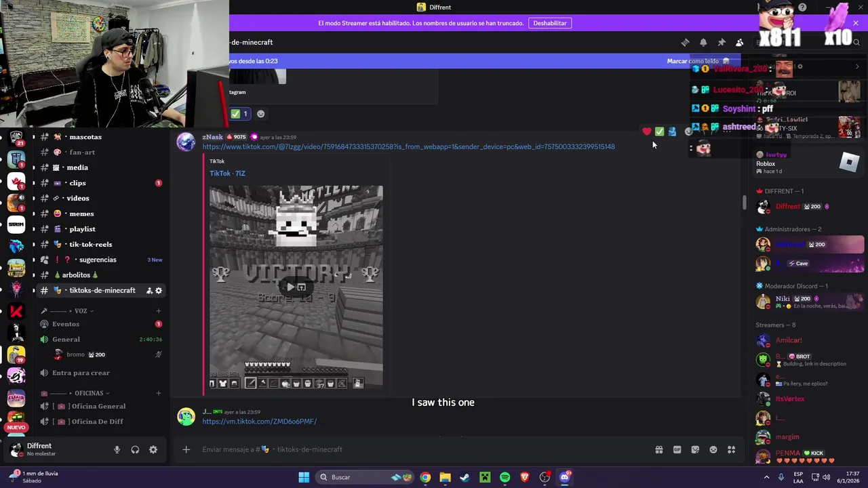
Task: Open user settings gear
Action: pos(153,449)
